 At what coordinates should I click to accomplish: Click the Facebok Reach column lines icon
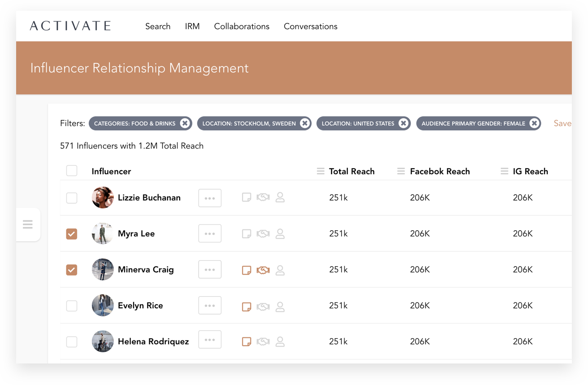pyautogui.click(x=401, y=171)
